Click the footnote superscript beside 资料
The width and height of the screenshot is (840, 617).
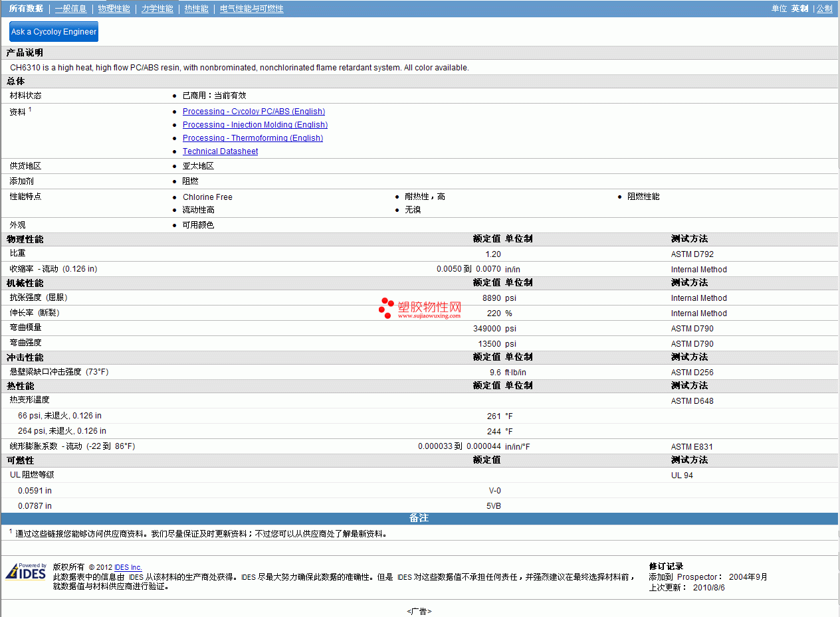30,110
